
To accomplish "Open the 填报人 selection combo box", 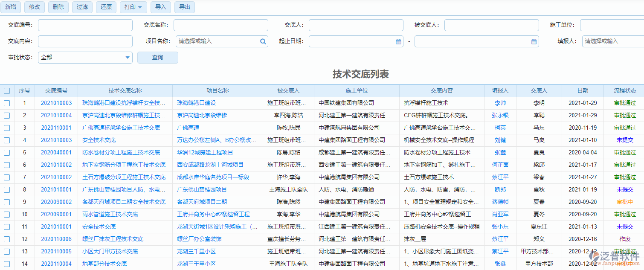I will tap(610, 41).
